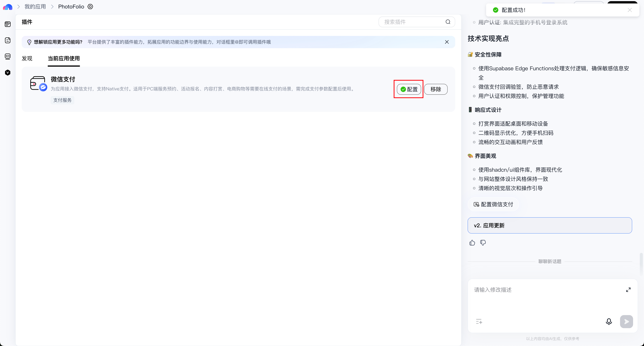Click the search magnifier in plugin search

tap(448, 22)
